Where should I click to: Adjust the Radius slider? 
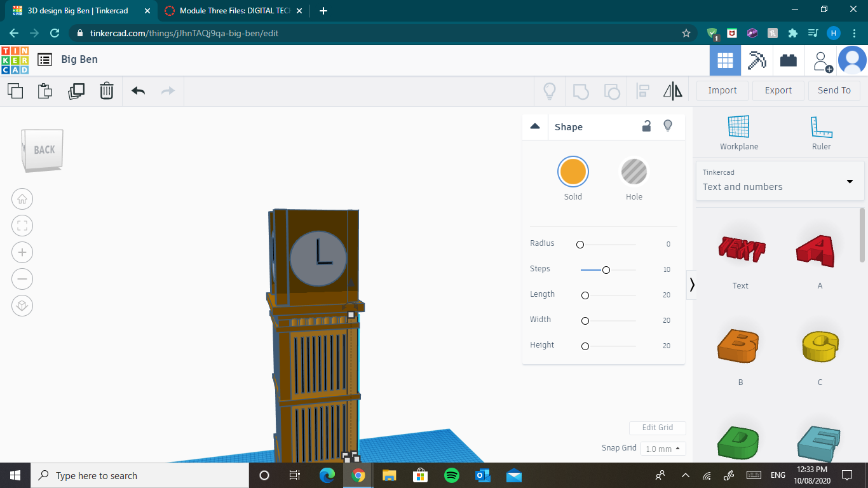click(580, 244)
